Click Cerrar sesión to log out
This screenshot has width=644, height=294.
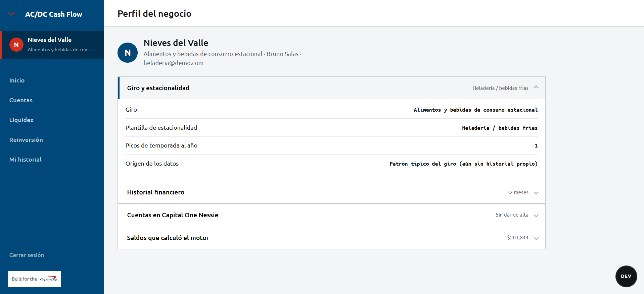coord(27,255)
